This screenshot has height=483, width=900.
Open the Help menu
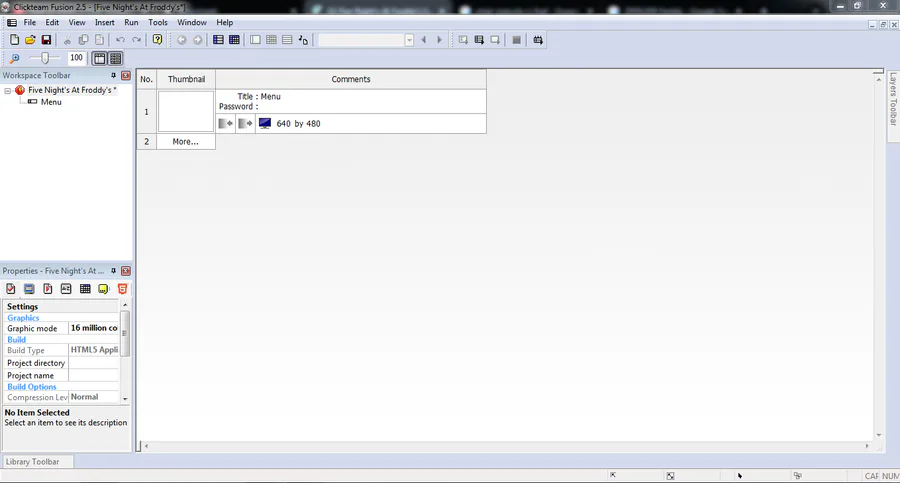(x=224, y=22)
